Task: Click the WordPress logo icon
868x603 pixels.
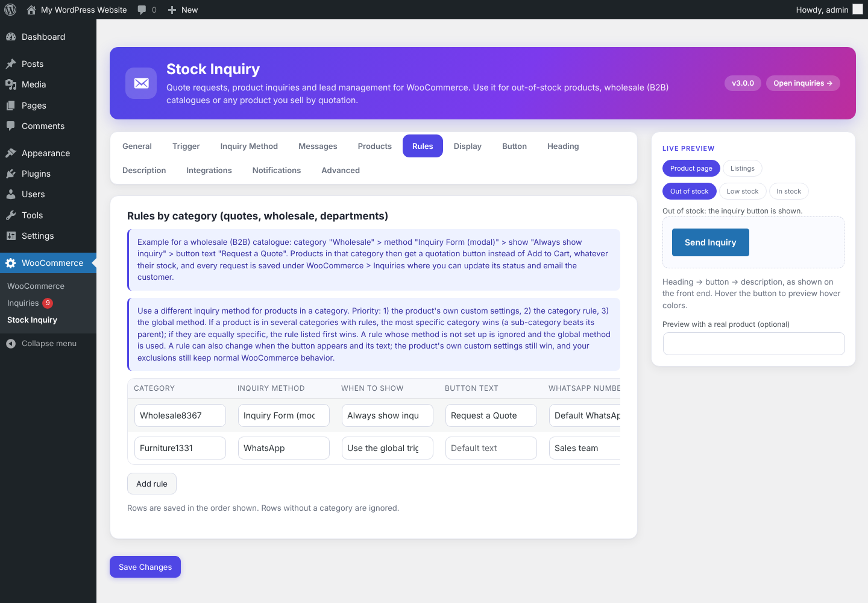Action: coord(10,10)
